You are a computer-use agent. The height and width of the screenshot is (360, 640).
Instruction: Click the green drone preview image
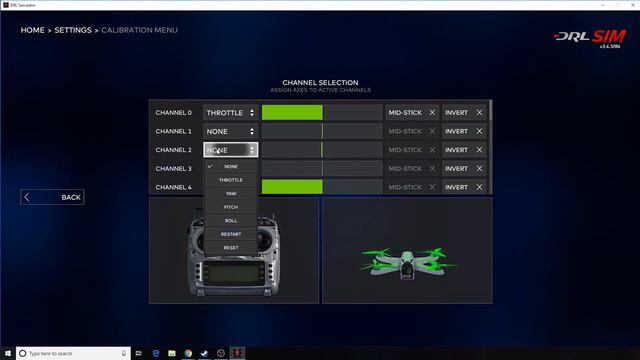pyautogui.click(x=407, y=251)
